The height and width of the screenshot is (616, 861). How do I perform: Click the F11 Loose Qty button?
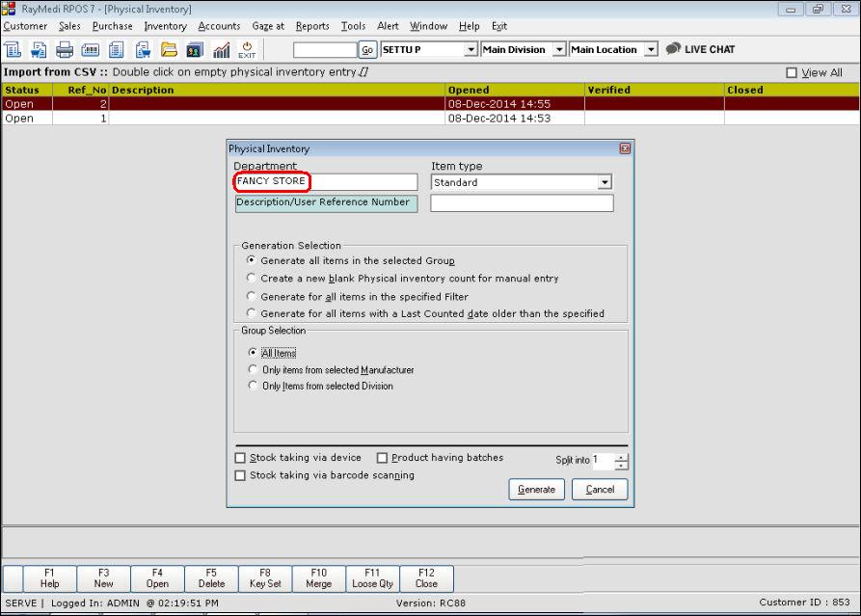(372, 578)
